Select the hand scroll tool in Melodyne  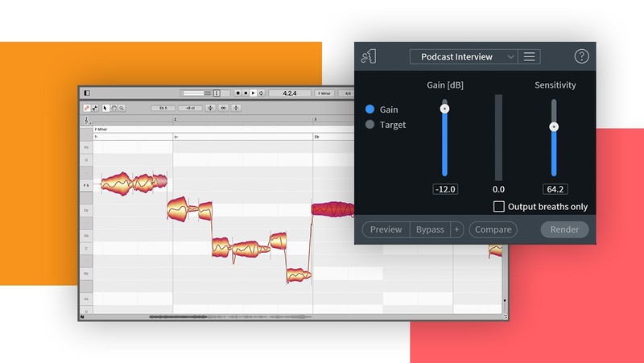point(114,108)
